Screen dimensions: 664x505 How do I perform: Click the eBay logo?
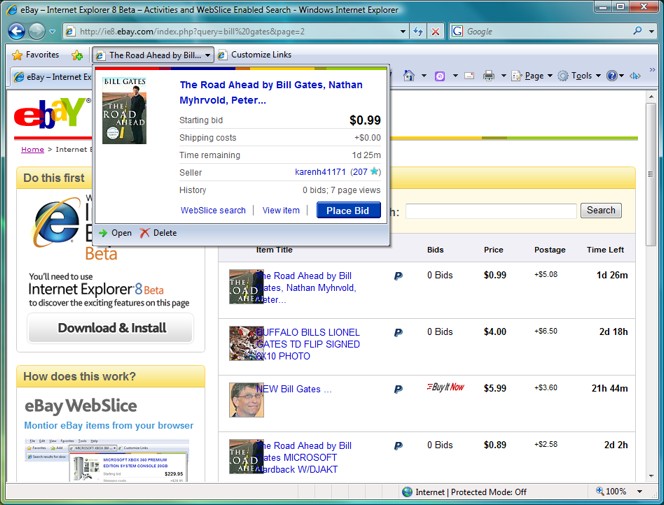52,114
